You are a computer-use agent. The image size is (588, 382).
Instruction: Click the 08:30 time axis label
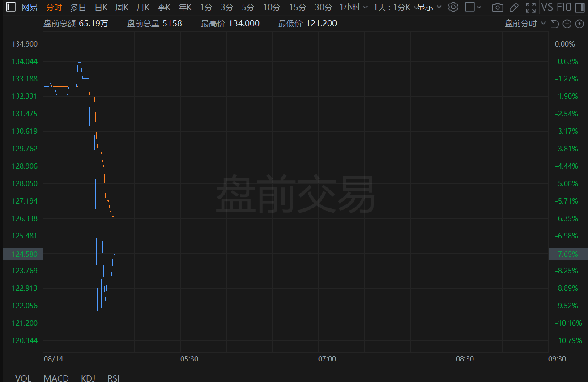[465, 359]
